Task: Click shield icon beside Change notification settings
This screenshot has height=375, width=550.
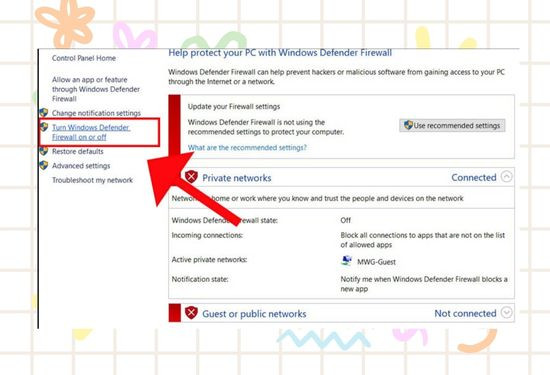Action: pos(43,113)
